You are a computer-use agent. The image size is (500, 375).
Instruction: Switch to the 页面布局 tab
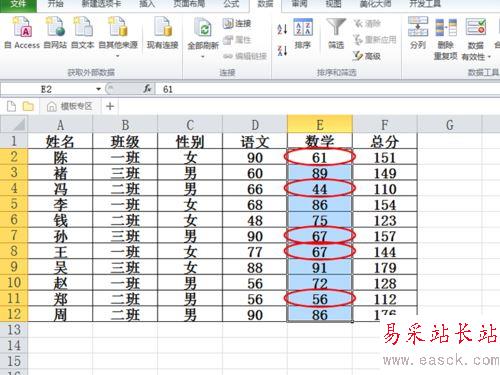coord(189,4)
